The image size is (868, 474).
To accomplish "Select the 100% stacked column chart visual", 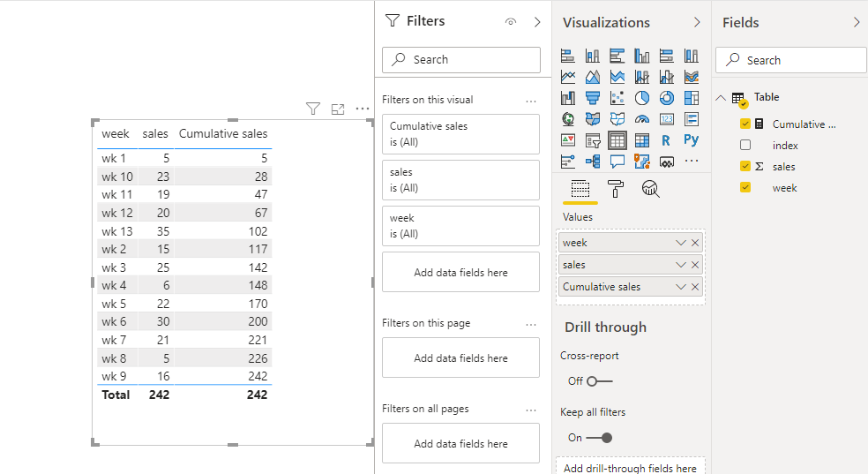I will pos(692,56).
